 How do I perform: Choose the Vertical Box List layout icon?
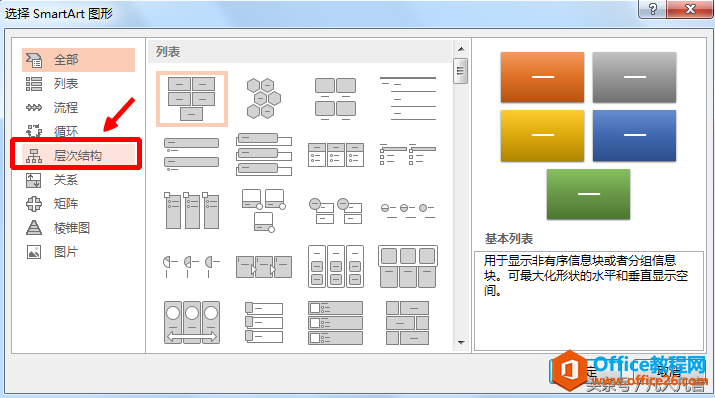click(x=264, y=155)
